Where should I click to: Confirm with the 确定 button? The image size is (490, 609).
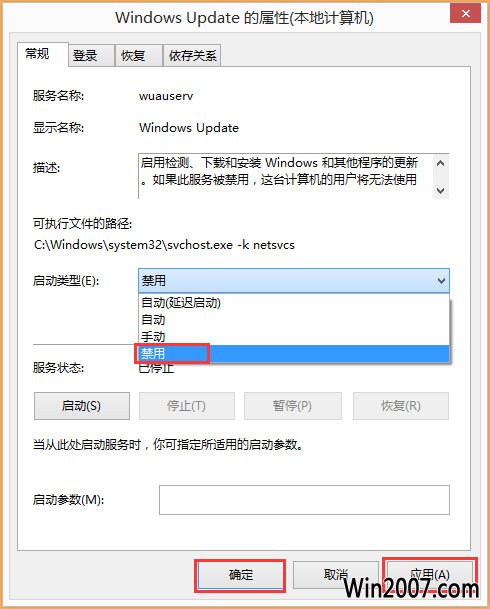(x=240, y=575)
